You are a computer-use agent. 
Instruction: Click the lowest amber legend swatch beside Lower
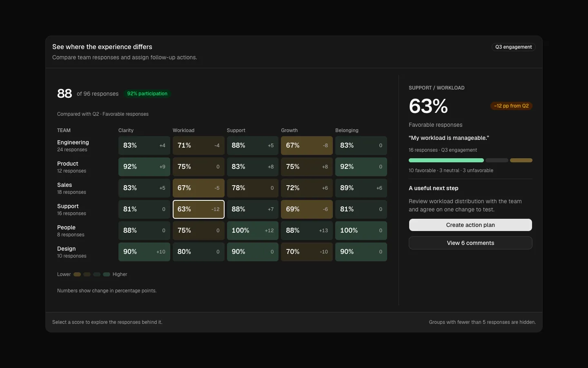click(77, 274)
